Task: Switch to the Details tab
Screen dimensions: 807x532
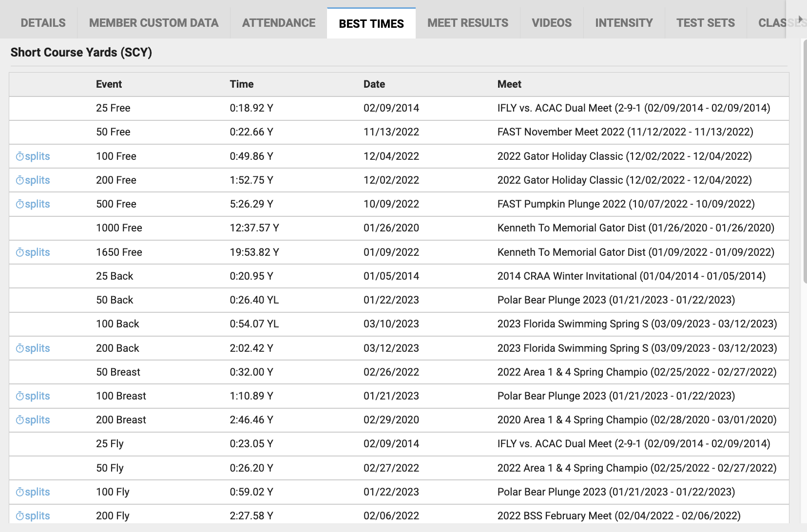Action: point(43,23)
